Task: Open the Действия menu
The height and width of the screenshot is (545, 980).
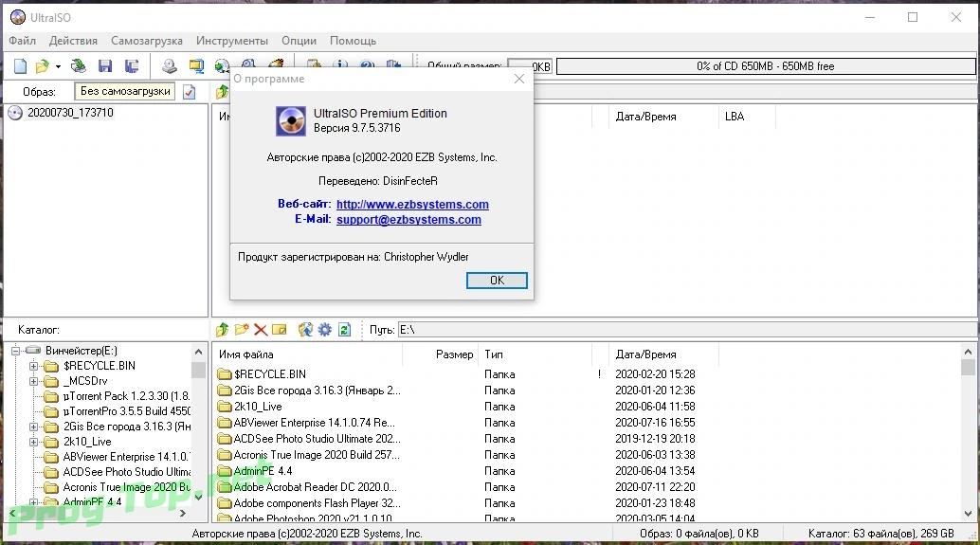Action: [73, 41]
